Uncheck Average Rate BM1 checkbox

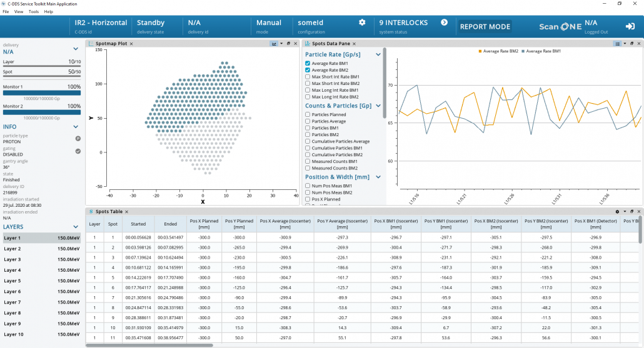click(308, 64)
